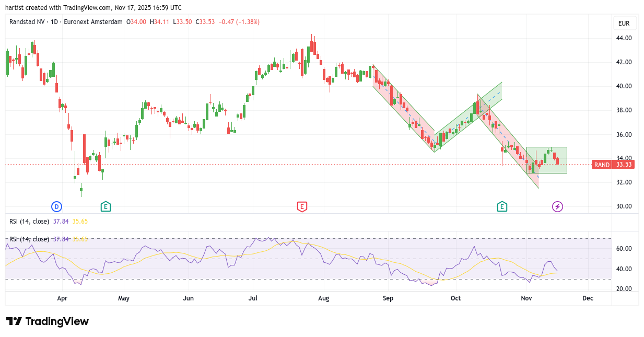Select the lower RSI (14, close) label in pane

pos(29,239)
